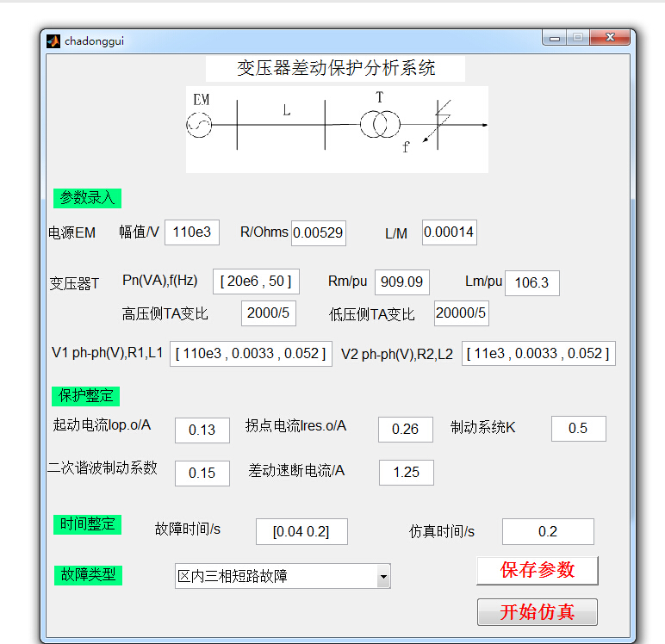Open the 故障类型 dropdown showing 区内三相短路故障
This screenshot has height=644, width=665.
tap(283, 576)
